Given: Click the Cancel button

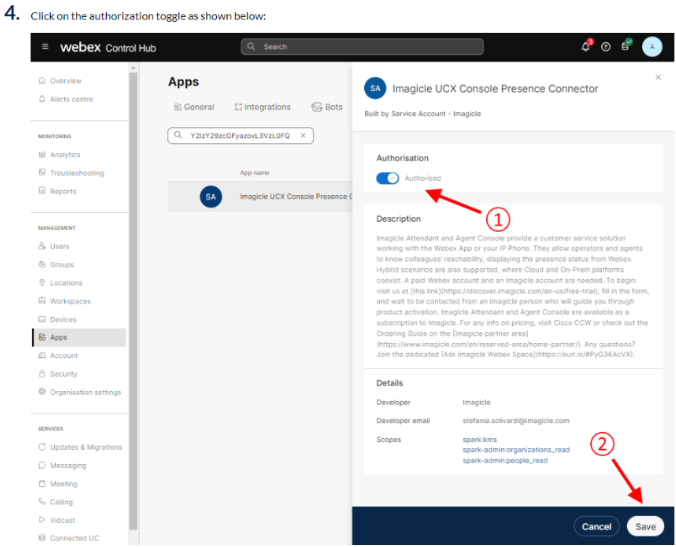Looking at the screenshot, I should (596, 526).
